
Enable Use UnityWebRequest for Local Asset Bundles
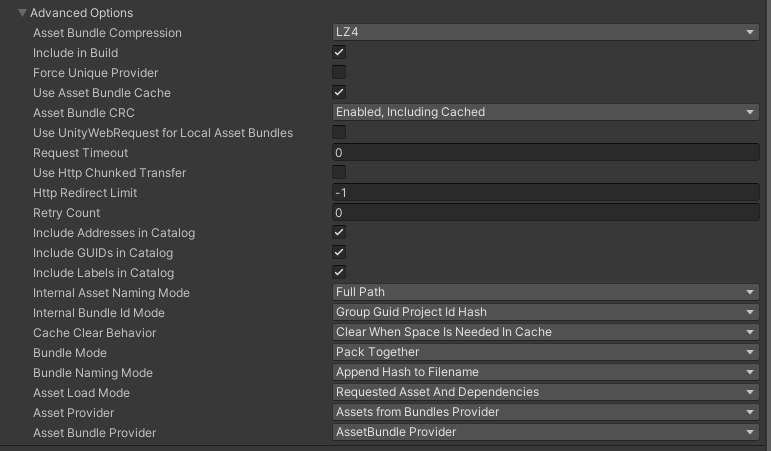point(339,133)
